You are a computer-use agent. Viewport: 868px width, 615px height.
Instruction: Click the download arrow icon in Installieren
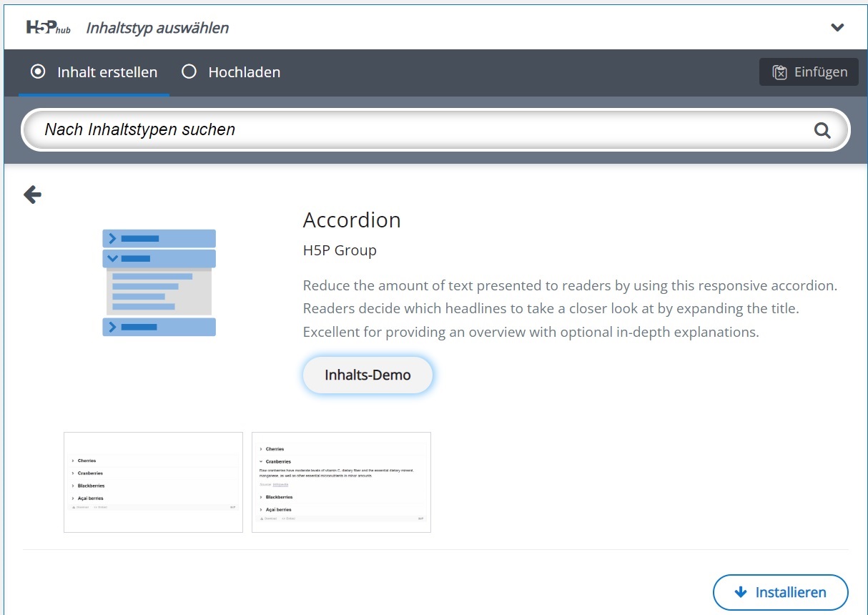click(741, 592)
